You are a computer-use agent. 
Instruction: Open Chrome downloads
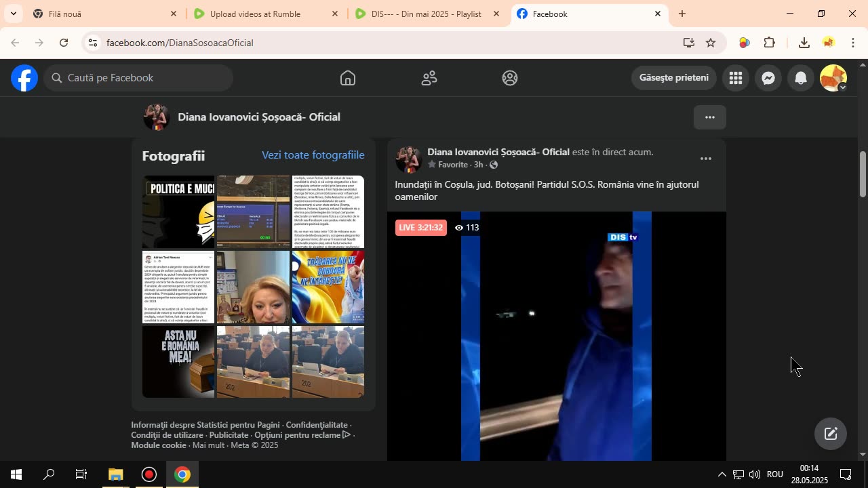[804, 43]
